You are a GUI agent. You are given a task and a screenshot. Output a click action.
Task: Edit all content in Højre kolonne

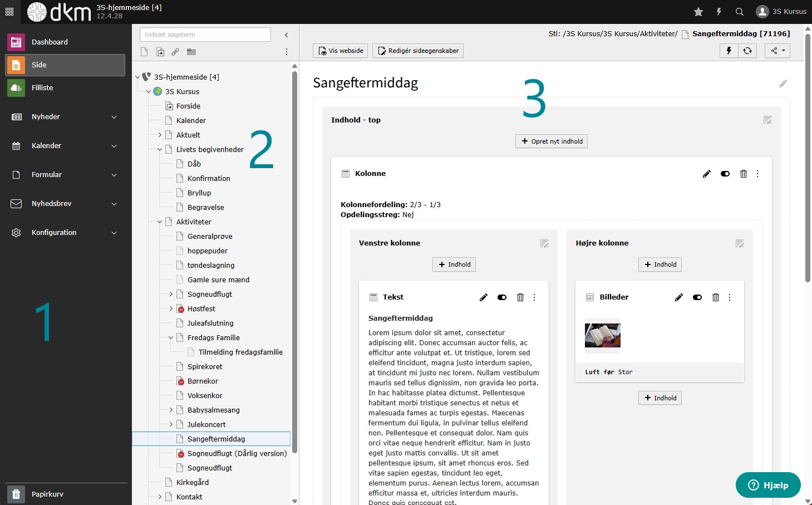pyautogui.click(x=740, y=243)
